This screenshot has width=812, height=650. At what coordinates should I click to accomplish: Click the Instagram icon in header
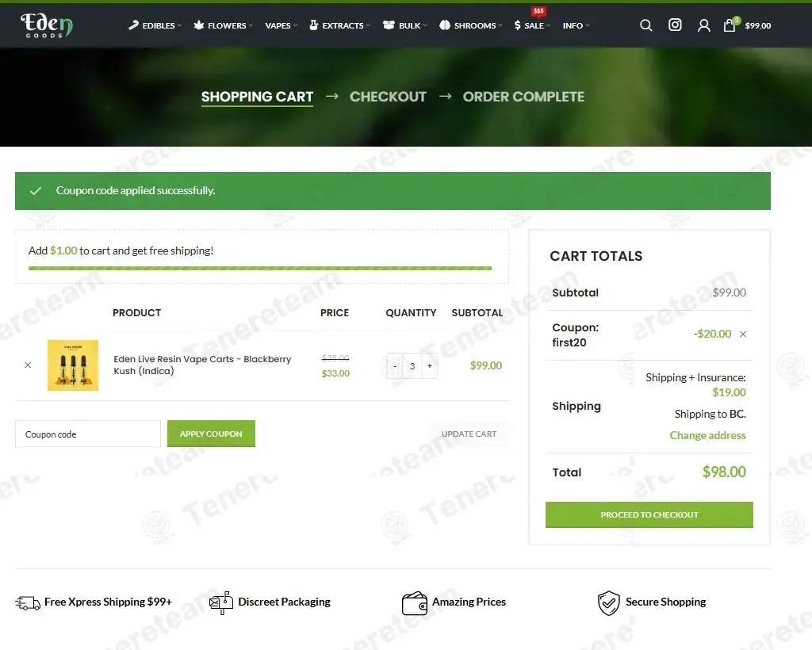pyautogui.click(x=675, y=25)
